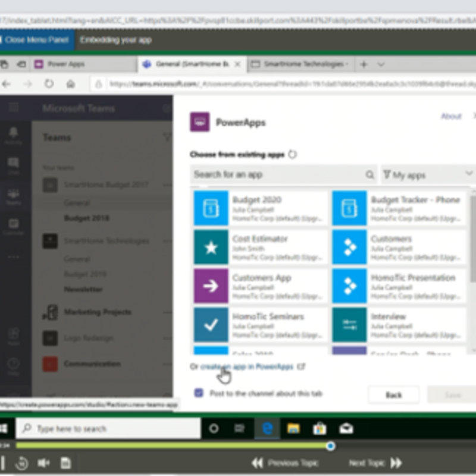Go to Previous Topic
476x476 pixels.
coord(285,463)
